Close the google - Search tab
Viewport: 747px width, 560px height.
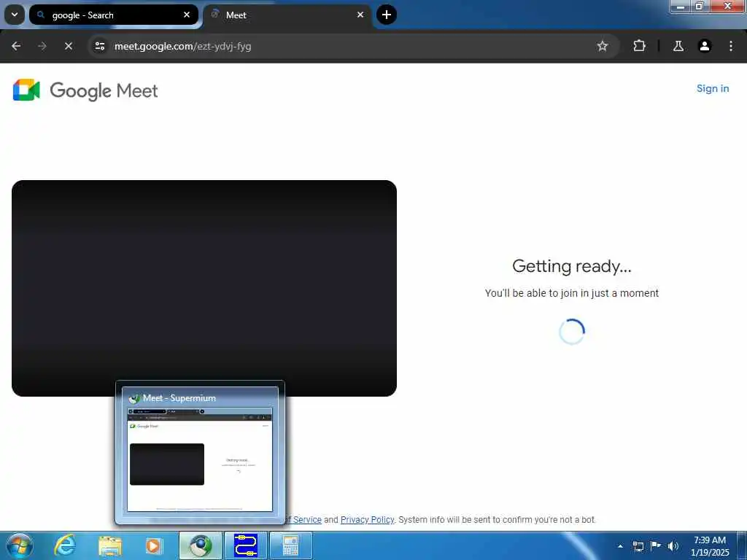point(187,15)
